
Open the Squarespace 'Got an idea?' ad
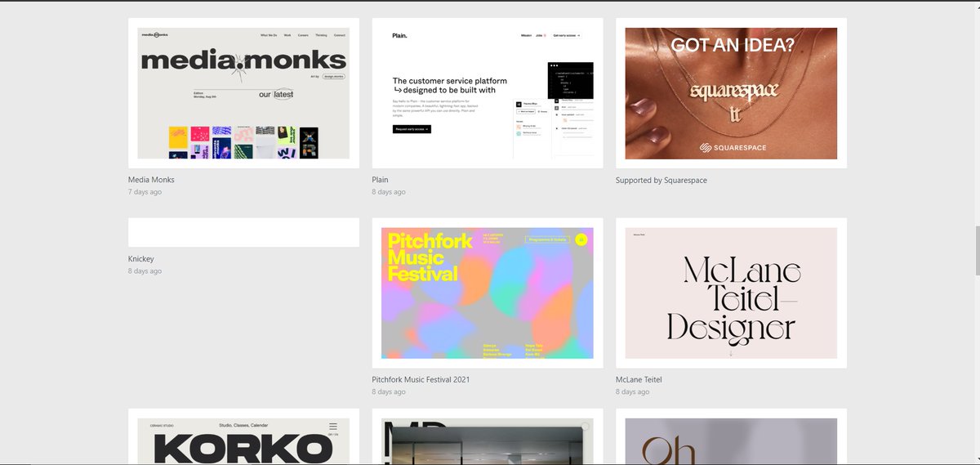pos(731,93)
